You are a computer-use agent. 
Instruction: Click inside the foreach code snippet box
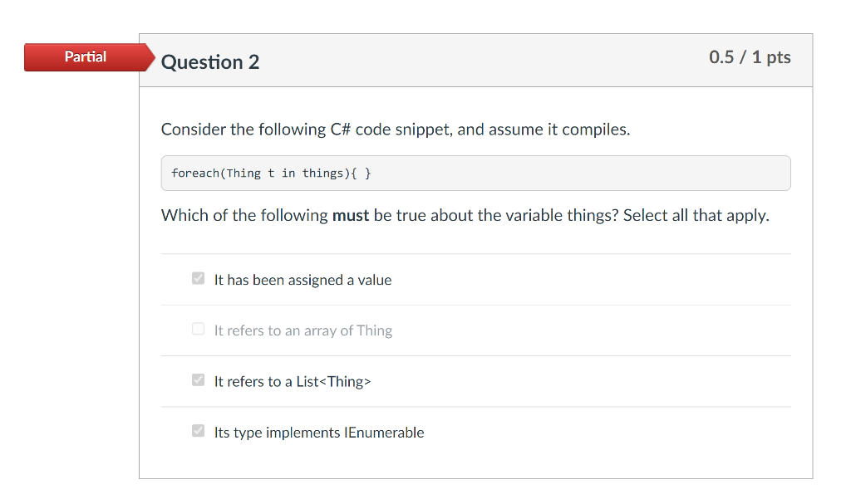[475, 173]
